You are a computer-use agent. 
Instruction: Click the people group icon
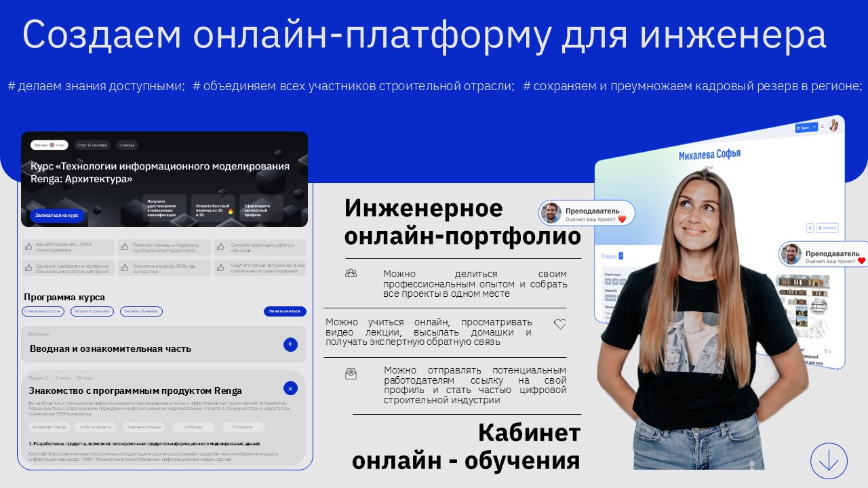coord(351,273)
